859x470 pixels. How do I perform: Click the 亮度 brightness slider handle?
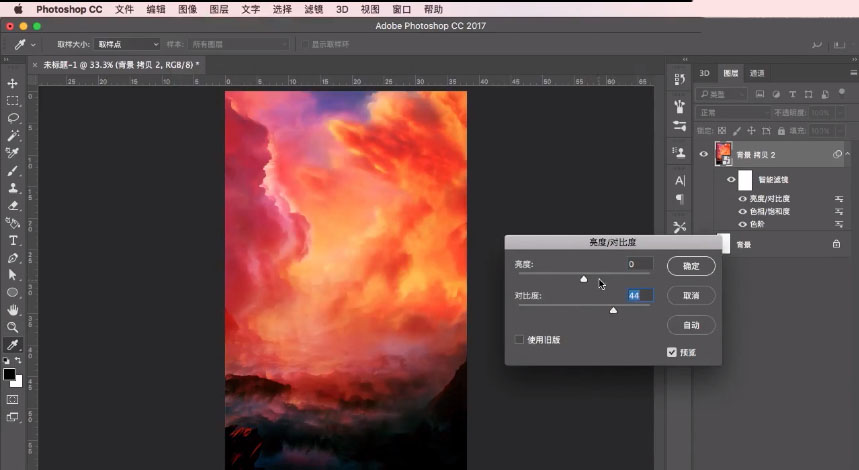tap(584, 279)
